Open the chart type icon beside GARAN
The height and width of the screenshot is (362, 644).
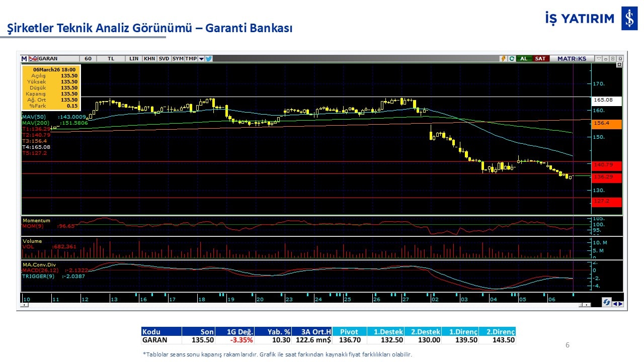click(33, 59)
